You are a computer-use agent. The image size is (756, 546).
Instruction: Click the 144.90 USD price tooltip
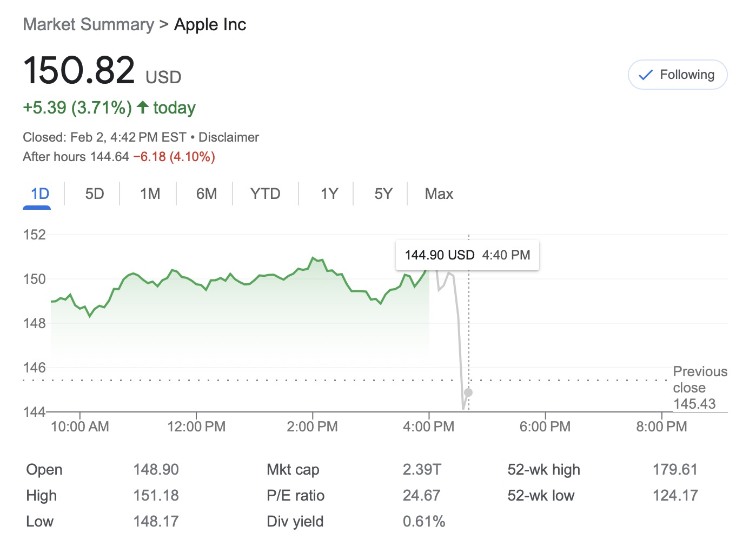[x=467, y=255]
